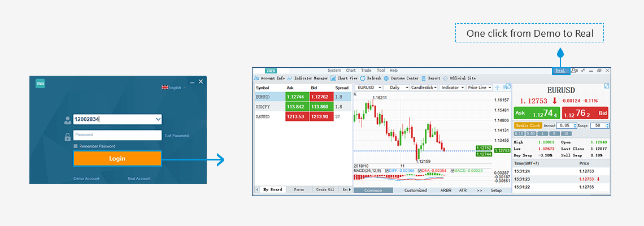The height and width of the screenshot is (226, 644).
Task: Open the Indicator Manager
Action: click(x=308, y=78)
